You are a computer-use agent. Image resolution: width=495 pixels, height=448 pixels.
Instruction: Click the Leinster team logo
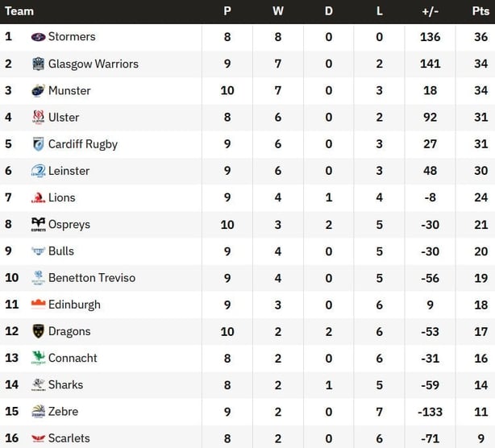pos(38,171)
